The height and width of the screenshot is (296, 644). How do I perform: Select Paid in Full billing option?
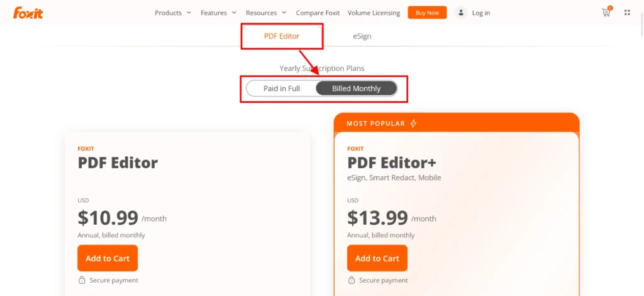[281, 89]
